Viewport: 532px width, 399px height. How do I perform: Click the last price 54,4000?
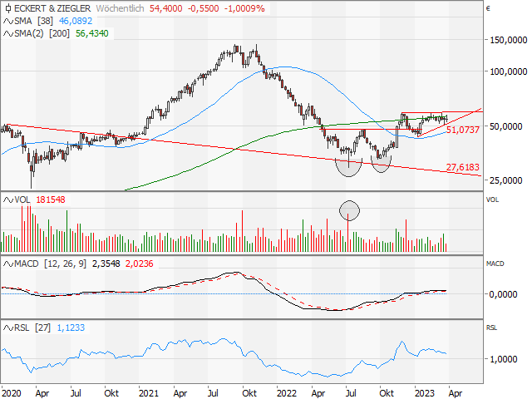coord(166,8)
